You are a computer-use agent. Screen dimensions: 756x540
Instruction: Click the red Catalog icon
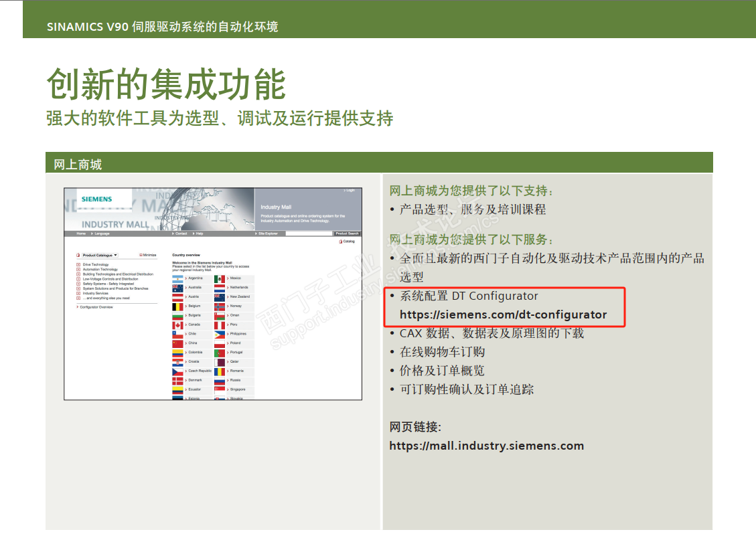pos(341,242)
